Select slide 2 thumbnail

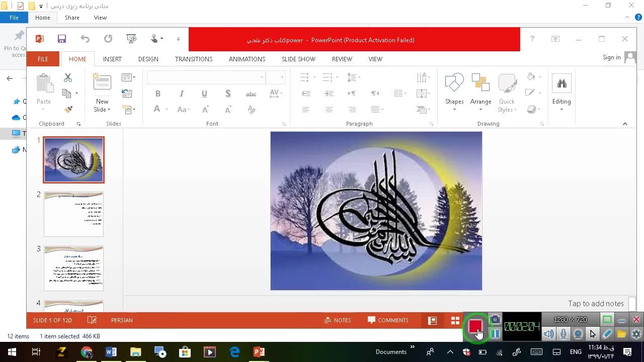click(x=73, y=214)
